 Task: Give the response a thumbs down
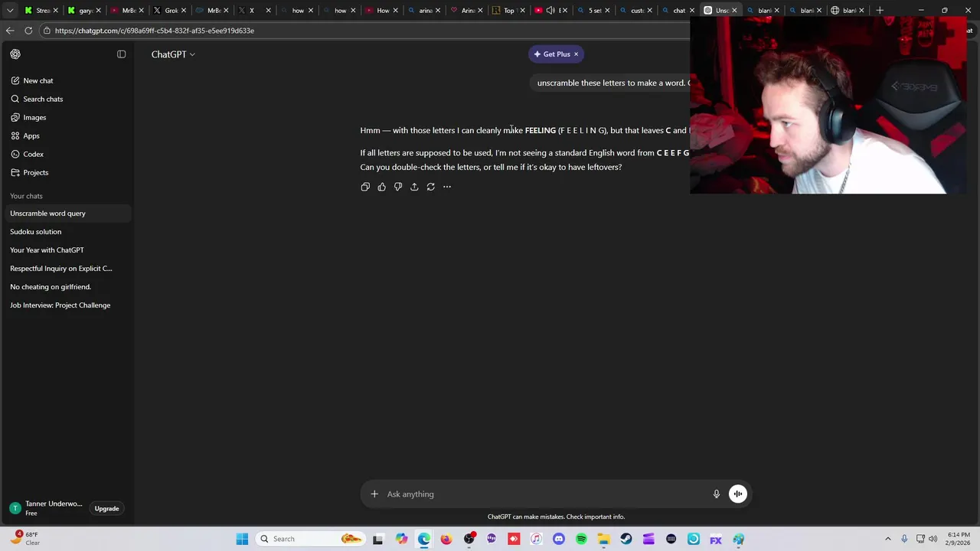point(398,187)
